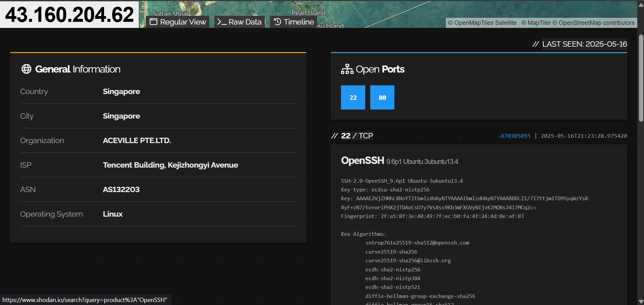Click the Regular View window icon
The image size is (644, 305).
tap(154, 22)
